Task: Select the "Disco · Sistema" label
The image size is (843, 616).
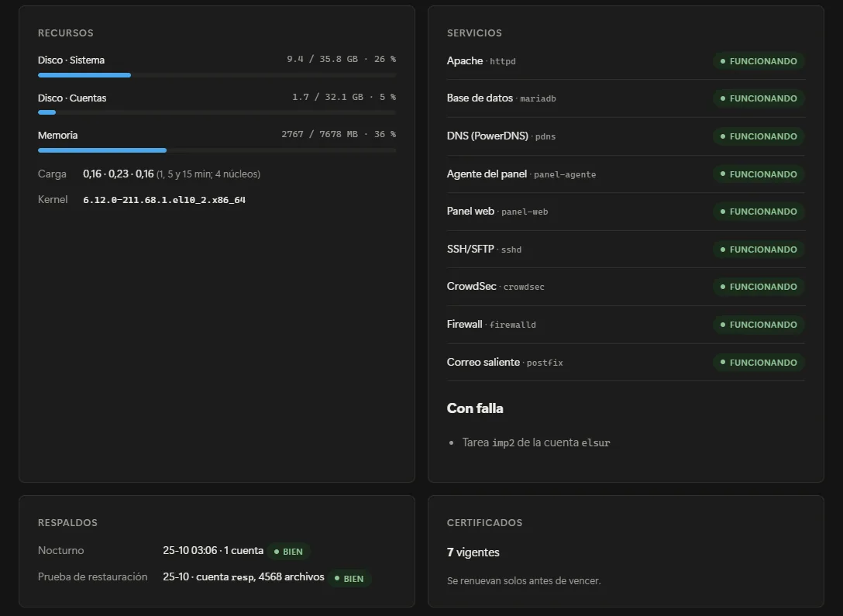Action: 71,60
